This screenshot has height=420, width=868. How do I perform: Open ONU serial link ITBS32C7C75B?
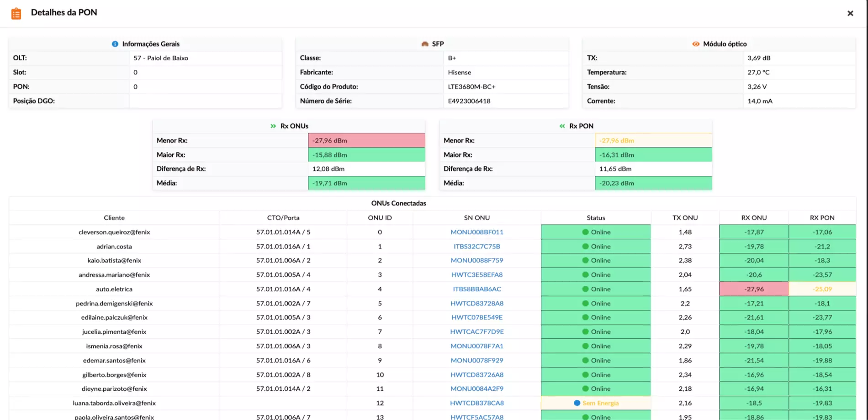pos(477,246)
